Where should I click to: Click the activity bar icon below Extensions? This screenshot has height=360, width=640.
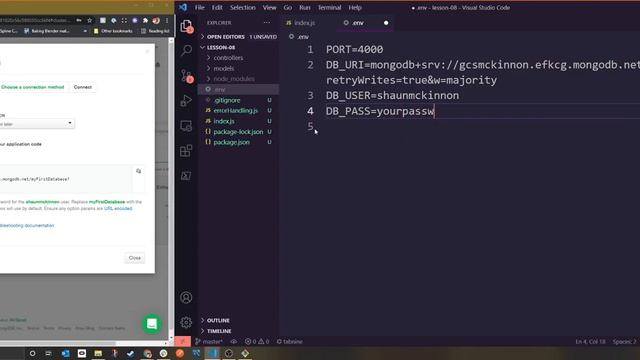pyautogui.click(x=186, y=176)
